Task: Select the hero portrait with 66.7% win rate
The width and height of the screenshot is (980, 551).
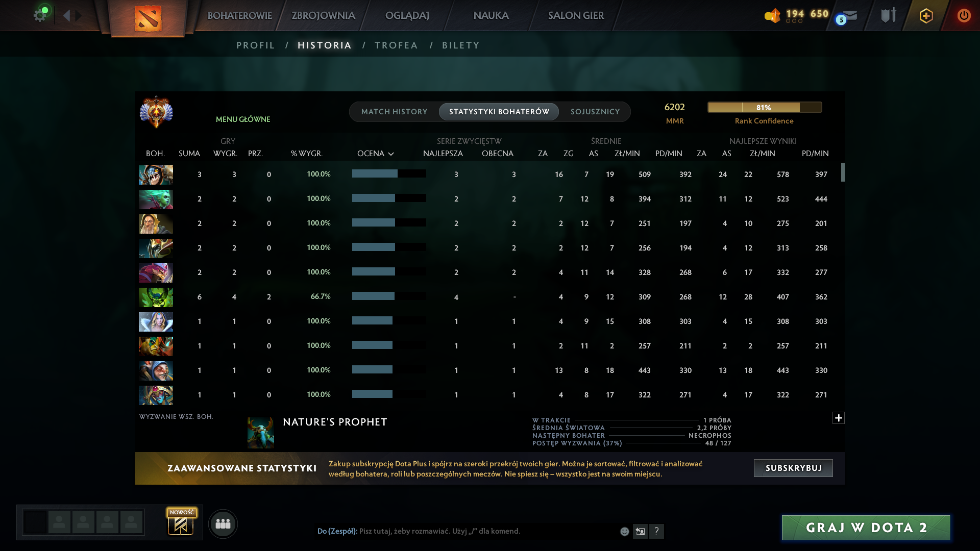Action: click(156, 297)
